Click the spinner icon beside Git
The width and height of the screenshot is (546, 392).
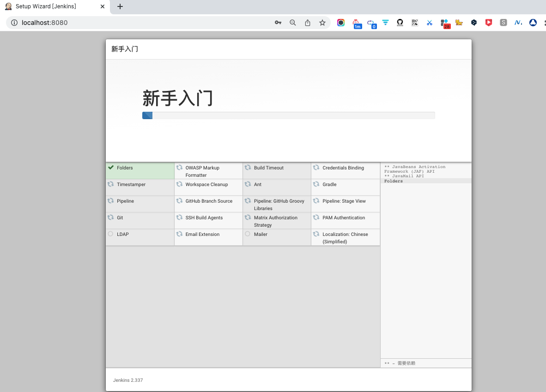(x=111, y=217)
